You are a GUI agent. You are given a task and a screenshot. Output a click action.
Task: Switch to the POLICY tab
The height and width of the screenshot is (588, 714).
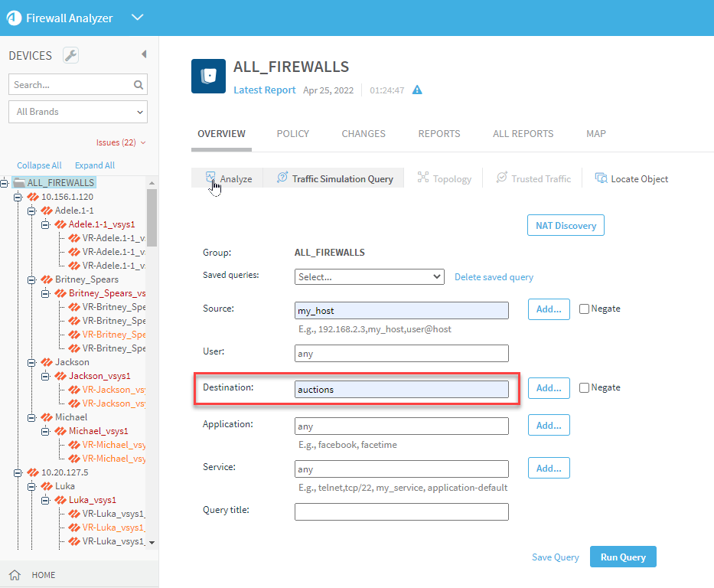click(292, 133)
